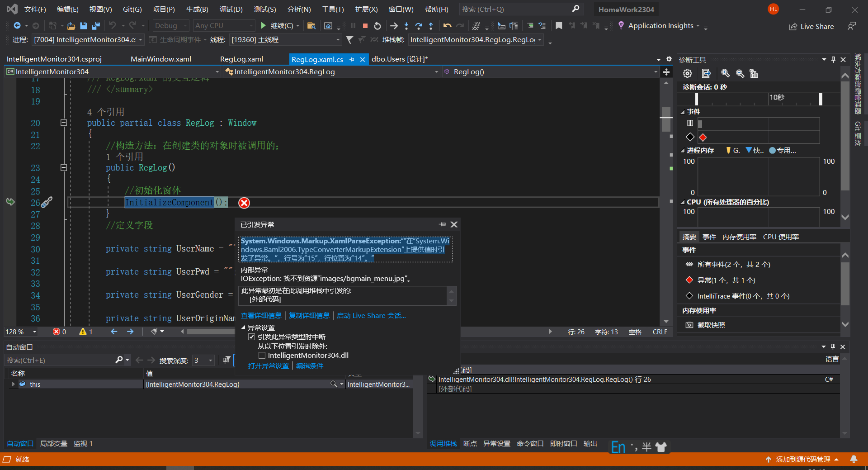Open the Any CPU platform dropdown
This screenshot has height=470, width=868.
224,26
